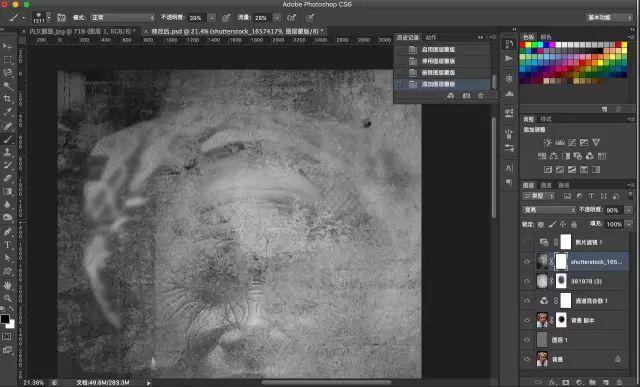The image size is (640, 387).
Task: Hide the 381978 (3) layer
Action: click(527, 281)
